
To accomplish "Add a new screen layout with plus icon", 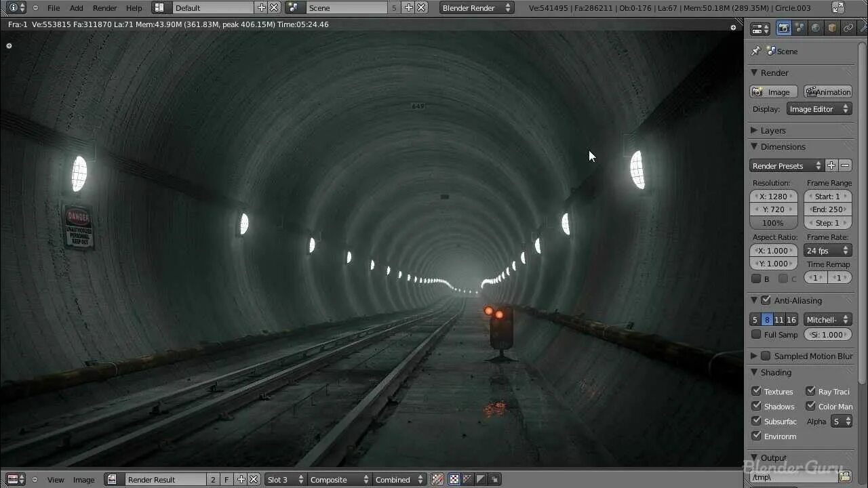I will point(262,7).
